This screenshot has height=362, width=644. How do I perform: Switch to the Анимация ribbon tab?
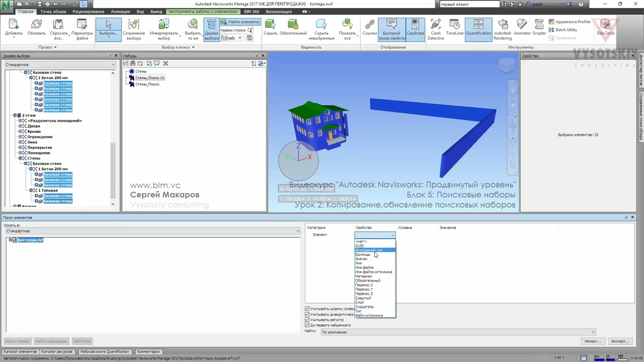tap(120, 12)
